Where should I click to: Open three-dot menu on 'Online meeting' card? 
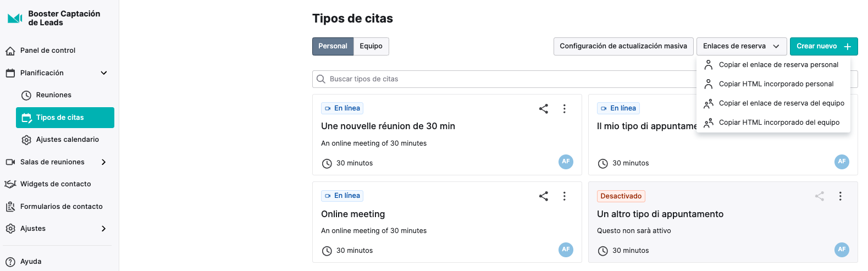[x=564, y=196]
